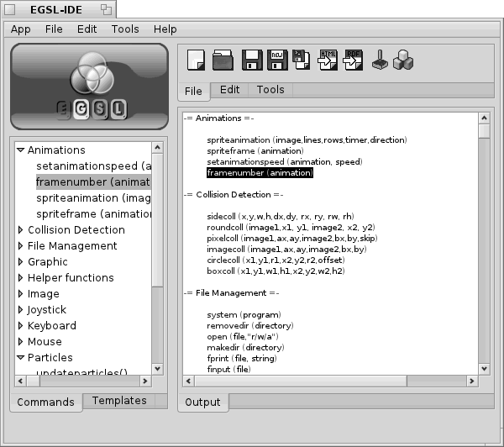Click the stacked cubes build icon
This screenshot has height=447, width=504.
[x=402, y=60]
